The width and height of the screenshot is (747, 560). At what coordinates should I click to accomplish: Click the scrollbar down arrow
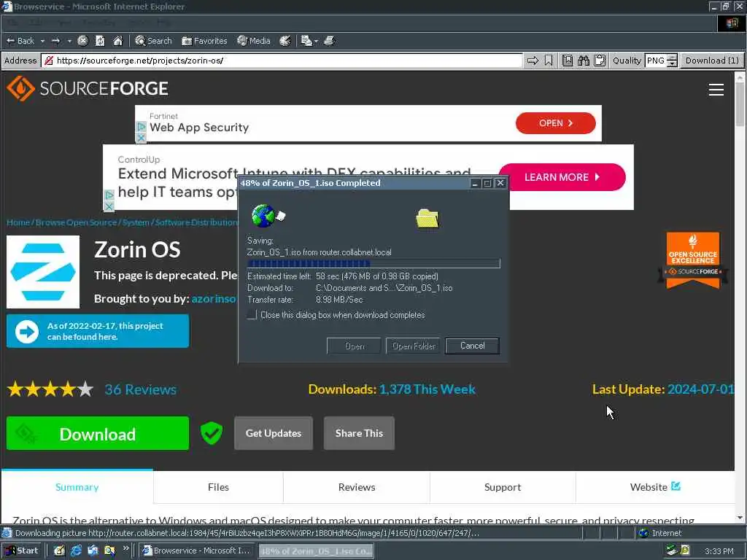point(740,518)
